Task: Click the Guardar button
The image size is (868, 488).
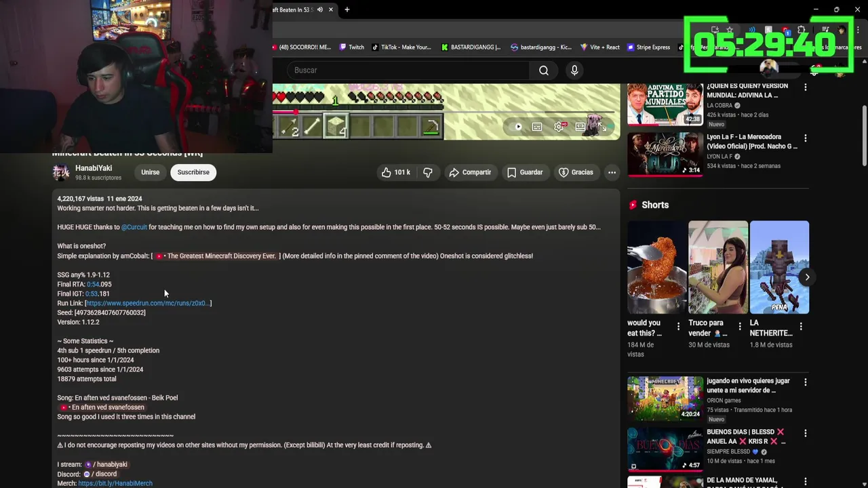Action: [525, 172]
